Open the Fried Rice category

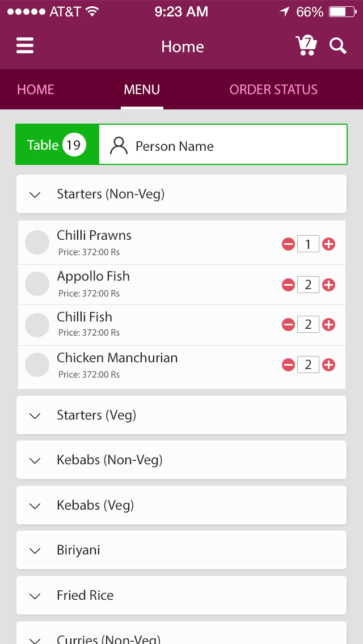tap(181, 595)
